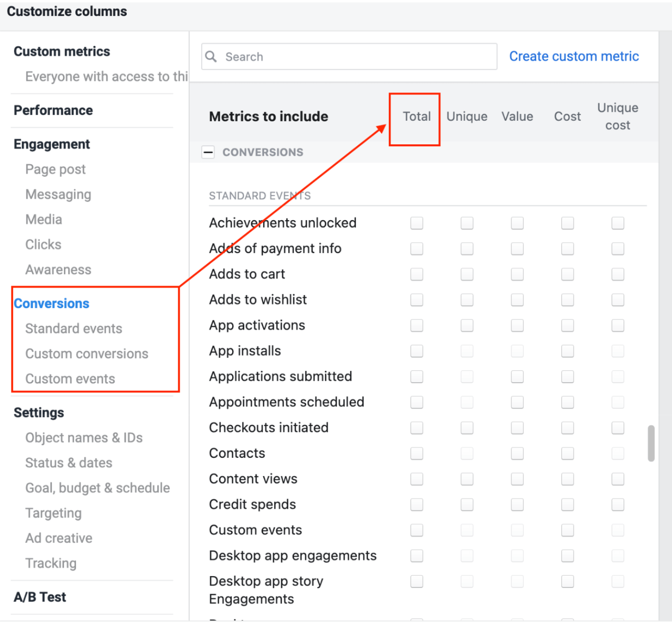Image resolution: width=672 pixels, height=625 pixels.
Task: Select Page post under Engagement
Action: pos(55,169)
